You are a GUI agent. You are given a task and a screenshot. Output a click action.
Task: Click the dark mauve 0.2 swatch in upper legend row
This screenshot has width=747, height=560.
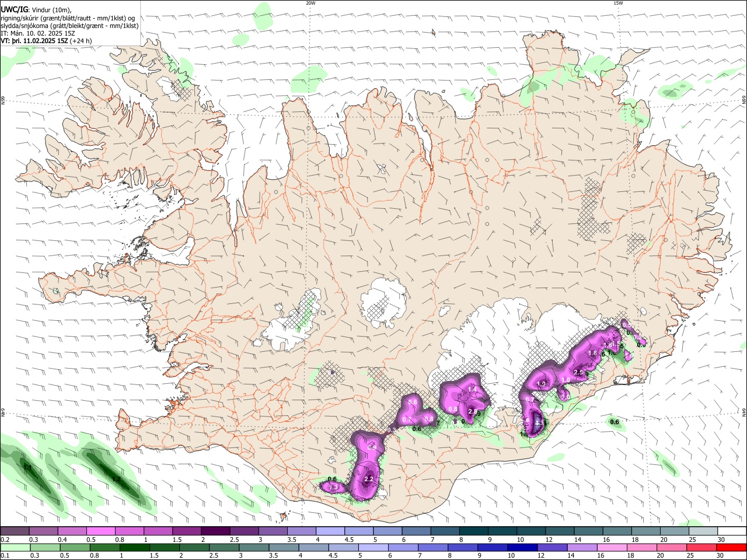point(15,531)
